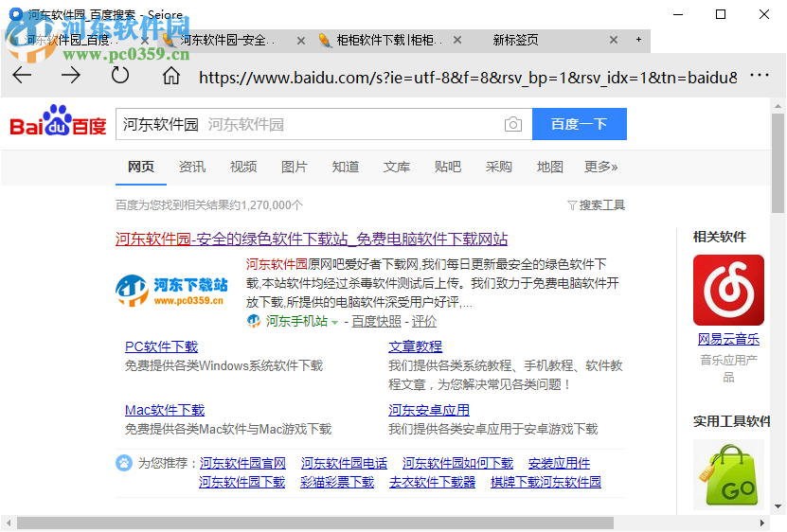Close the 河东软件园-安全 tab

300,41
